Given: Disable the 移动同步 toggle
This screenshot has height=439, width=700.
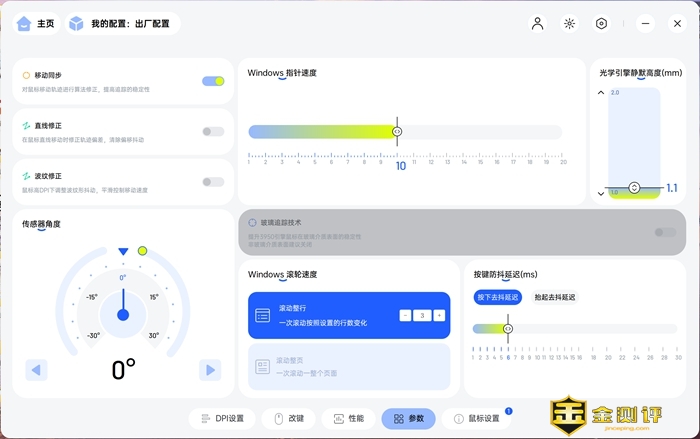Looking at the screenshot, I should 213,81.
